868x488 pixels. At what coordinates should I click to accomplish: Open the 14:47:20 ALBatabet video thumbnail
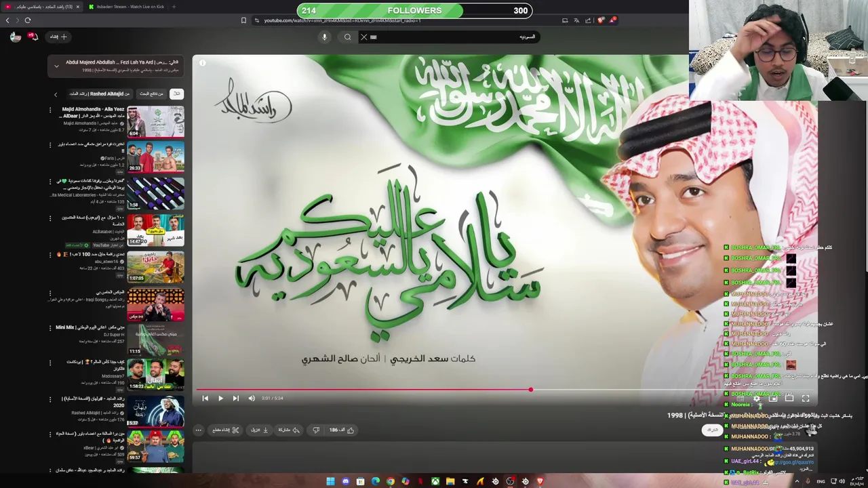tap(155, 230)
